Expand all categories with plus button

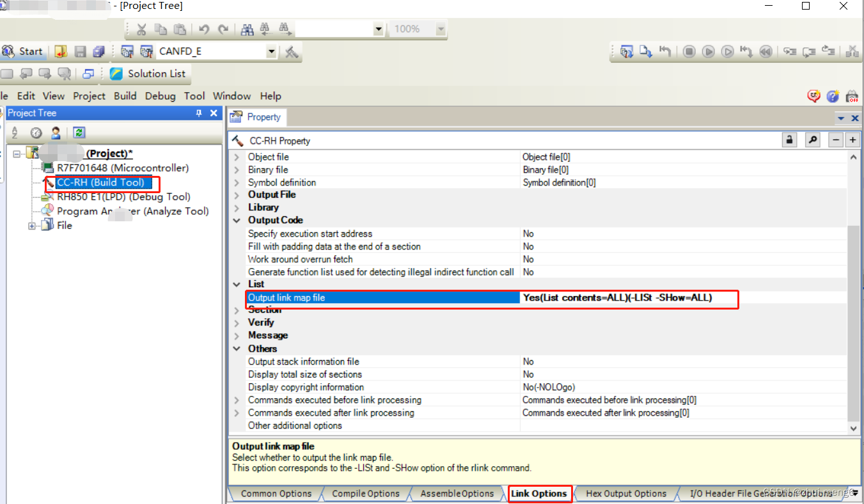(852, 140)
